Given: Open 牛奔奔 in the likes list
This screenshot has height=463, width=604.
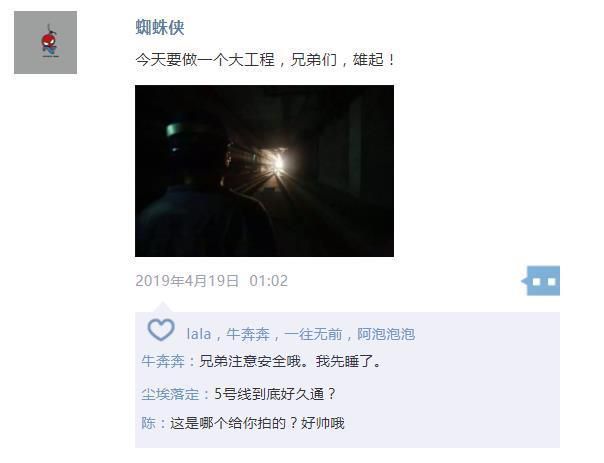Looking at the screenshot, I should click(x=248, y=334).
